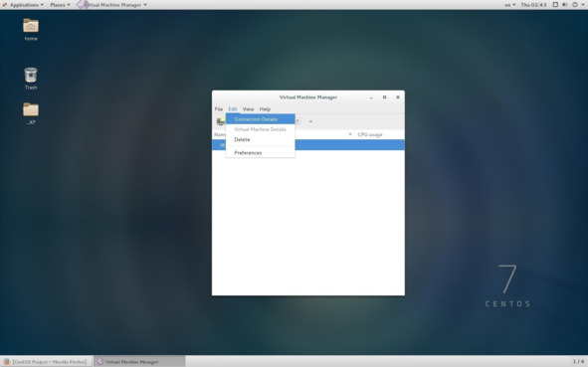Open the Help menu
The height and width of the screenshot is (367, 588).
(265, 109)
